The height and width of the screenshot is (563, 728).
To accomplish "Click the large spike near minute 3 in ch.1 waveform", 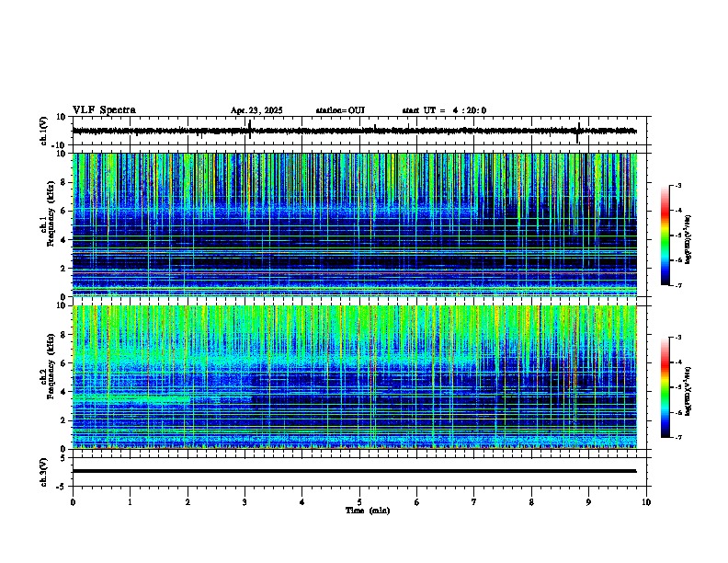I will (x=250, y=130).
